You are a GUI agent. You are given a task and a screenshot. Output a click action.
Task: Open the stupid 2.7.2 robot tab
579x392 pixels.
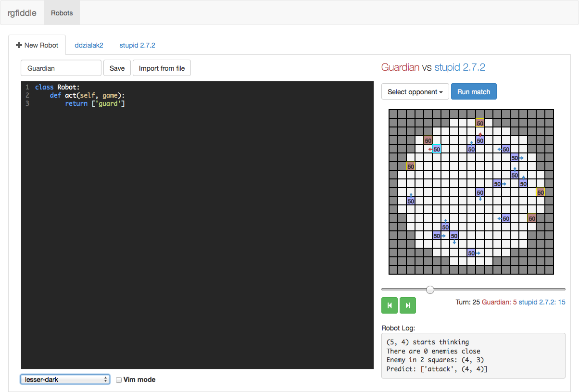coord(137,45)
